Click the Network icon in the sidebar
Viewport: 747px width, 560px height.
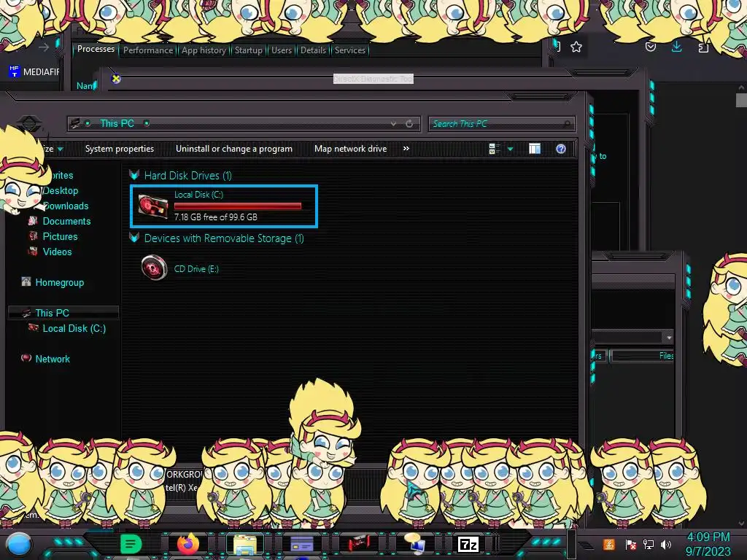click(26, 358)
